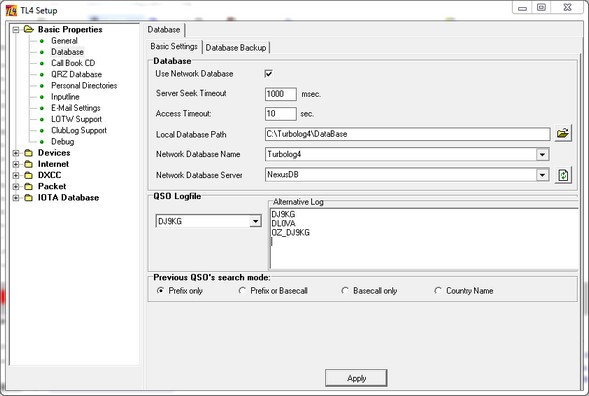
Task: Collapse the Basic Properties tree node
Action: pos(16,29)
